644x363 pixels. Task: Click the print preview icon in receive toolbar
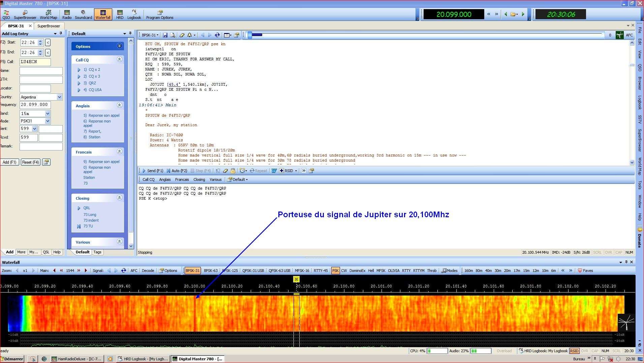[x=173, y=35]
